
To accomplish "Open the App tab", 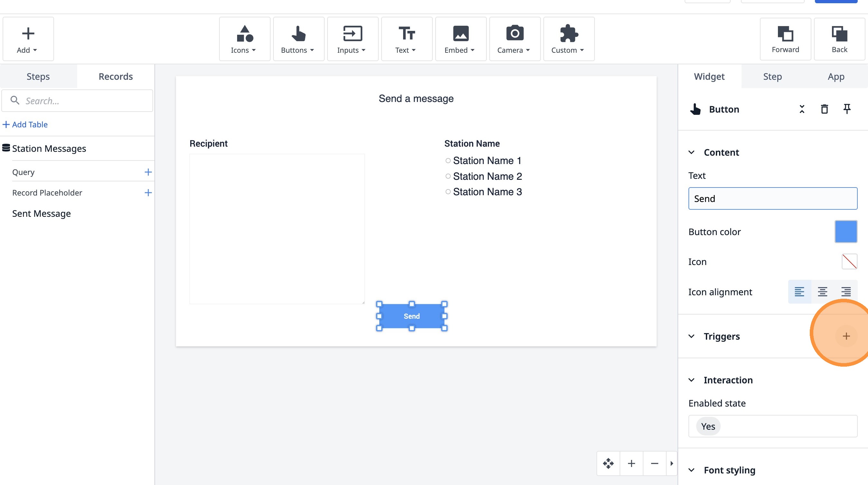I will pyautogui.click(x=836, y=77).
